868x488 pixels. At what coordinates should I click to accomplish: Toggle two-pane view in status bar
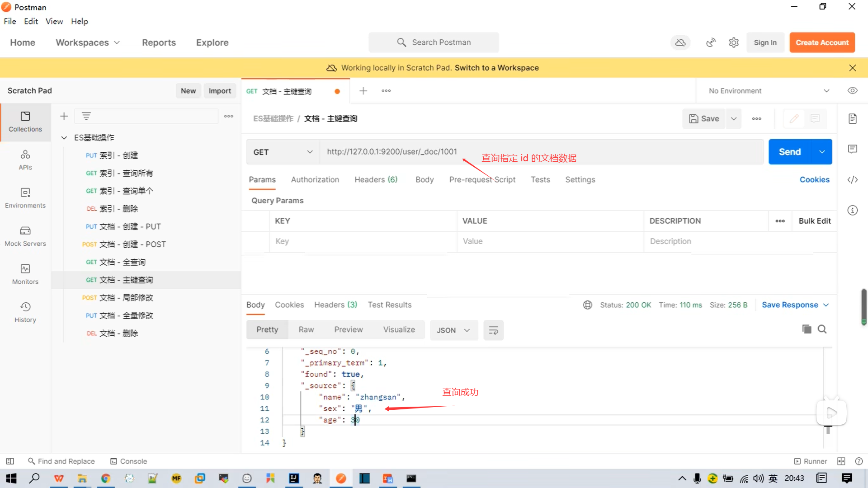[x=841, y=461]
